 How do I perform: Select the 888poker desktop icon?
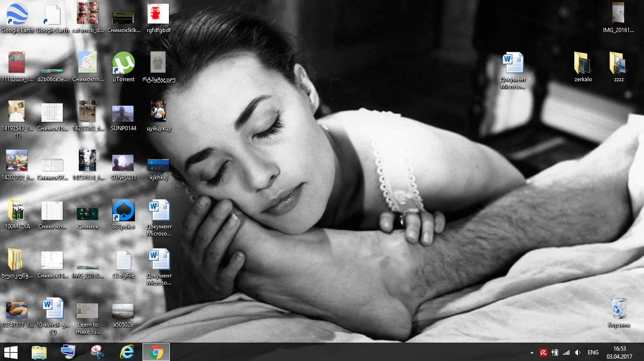pyautogui.click(x=124, y=210)
